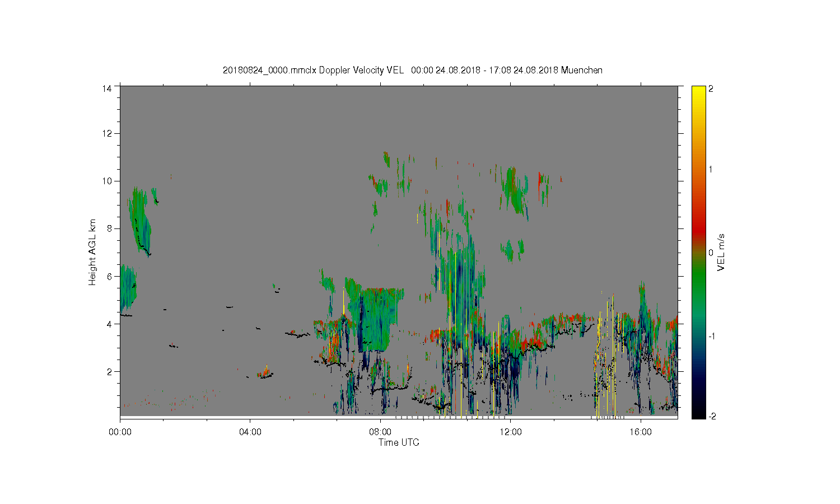
Task: Click the 10 km height tick label
Action: coord(107,181)
